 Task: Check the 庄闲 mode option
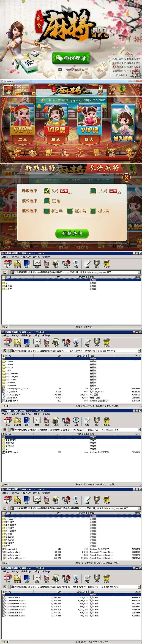tap(47, 201)
